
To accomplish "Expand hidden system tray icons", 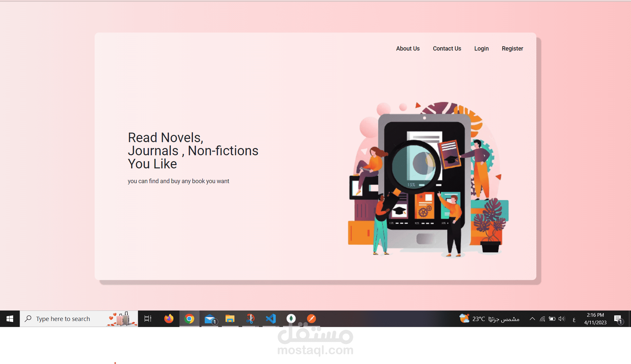I will point(532,319).
